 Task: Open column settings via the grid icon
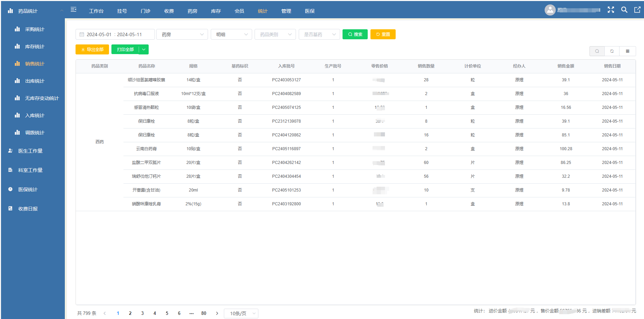click(628, 51)
